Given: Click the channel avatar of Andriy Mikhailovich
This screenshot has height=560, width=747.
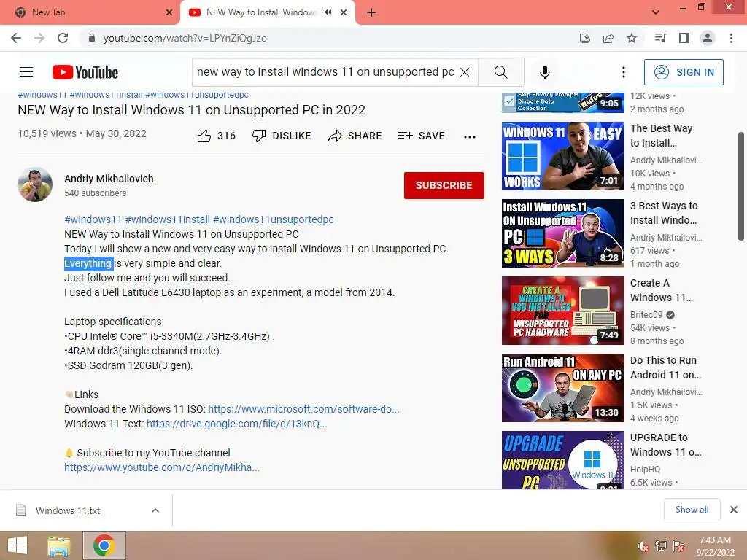Looking at the screenshot, I should tap(35, 184).
